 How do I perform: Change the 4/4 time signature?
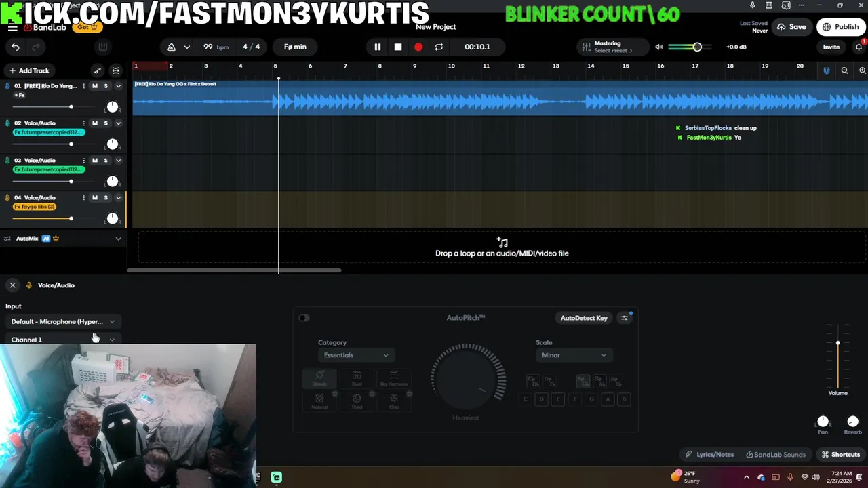pyautogui.click(x=251, y=47)
